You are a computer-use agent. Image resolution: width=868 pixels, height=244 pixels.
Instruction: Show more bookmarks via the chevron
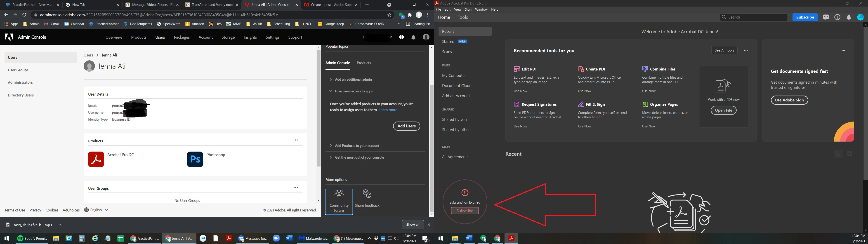398,24
